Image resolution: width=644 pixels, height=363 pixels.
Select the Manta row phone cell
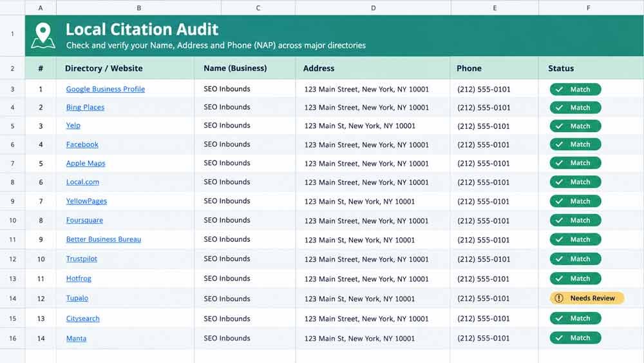click(494, 338)
